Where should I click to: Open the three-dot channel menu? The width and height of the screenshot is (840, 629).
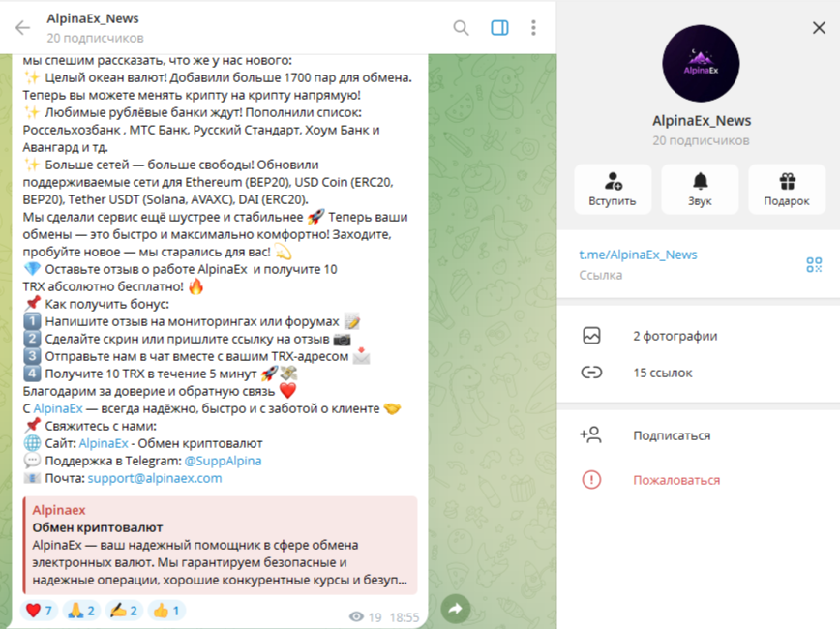(533, 27)
